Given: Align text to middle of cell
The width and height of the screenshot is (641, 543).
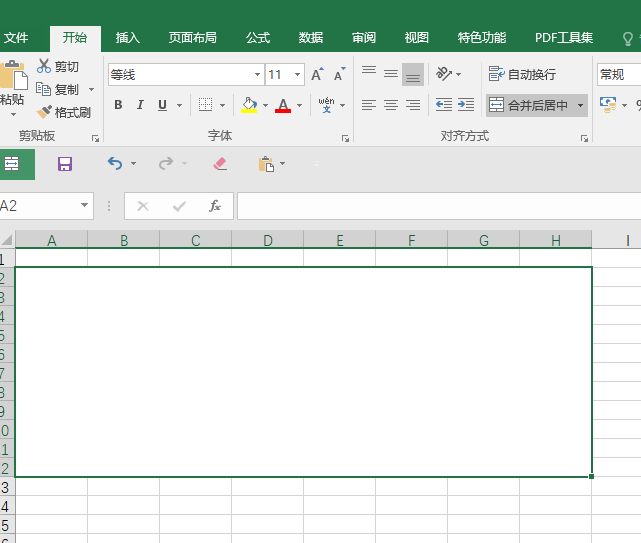Looking at the screenshot, I should 391,74.
